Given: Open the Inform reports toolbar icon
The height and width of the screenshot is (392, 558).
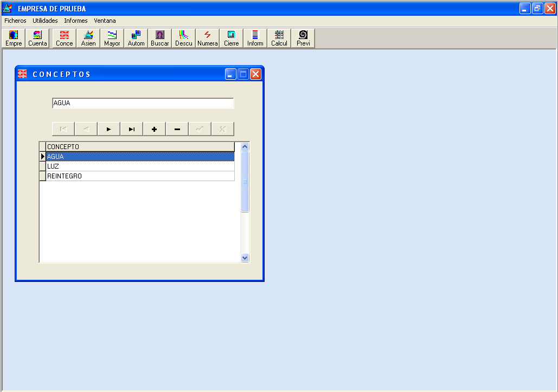Looking at the screenshot, I should [255, 38].
